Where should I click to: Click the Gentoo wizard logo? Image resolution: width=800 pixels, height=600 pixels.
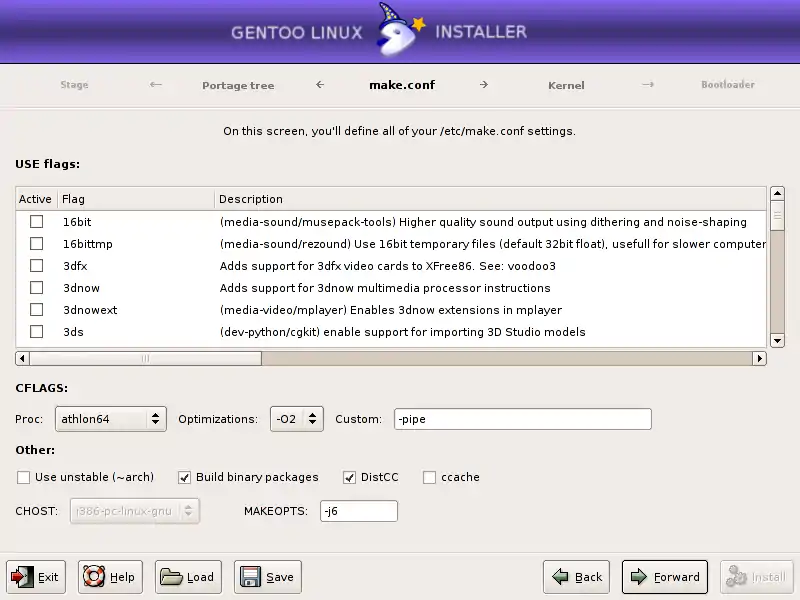point(399,33)
